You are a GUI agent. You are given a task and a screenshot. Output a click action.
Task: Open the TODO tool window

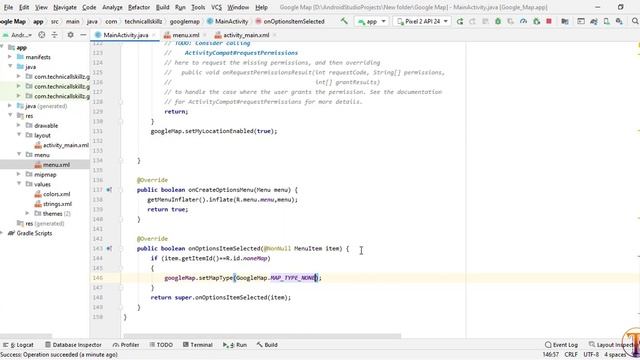click(x=161, y=345)
